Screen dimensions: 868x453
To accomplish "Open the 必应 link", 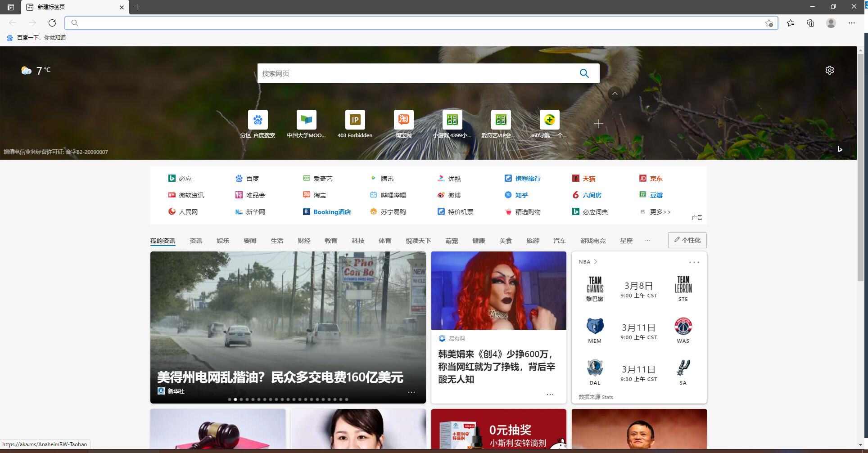I will (180, 179).
